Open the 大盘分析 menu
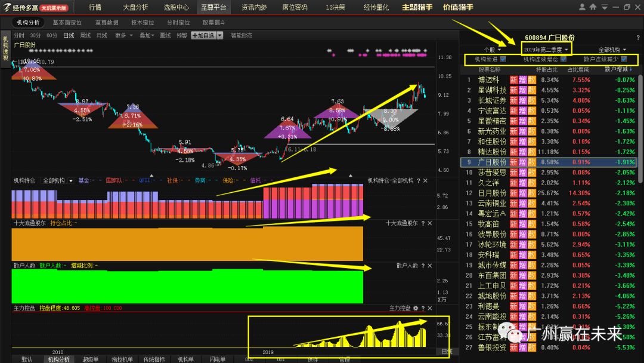The height and width of the screenshot is (363, 644). tap(135, 7)
